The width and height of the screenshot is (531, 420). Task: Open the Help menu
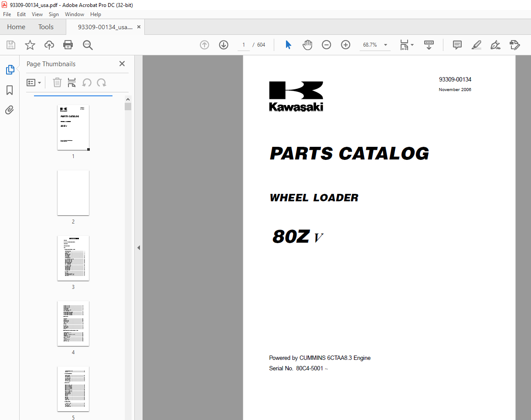tap(95, 14)
